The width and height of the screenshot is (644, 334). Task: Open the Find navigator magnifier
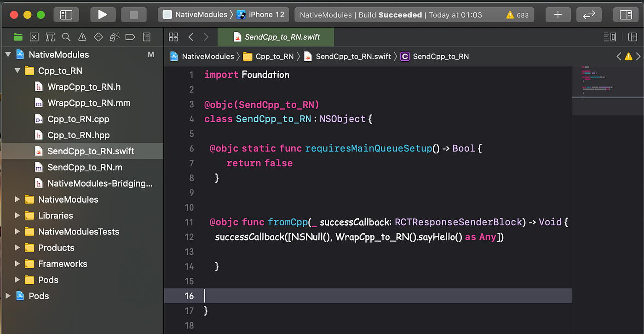click(x=66, y=37)
